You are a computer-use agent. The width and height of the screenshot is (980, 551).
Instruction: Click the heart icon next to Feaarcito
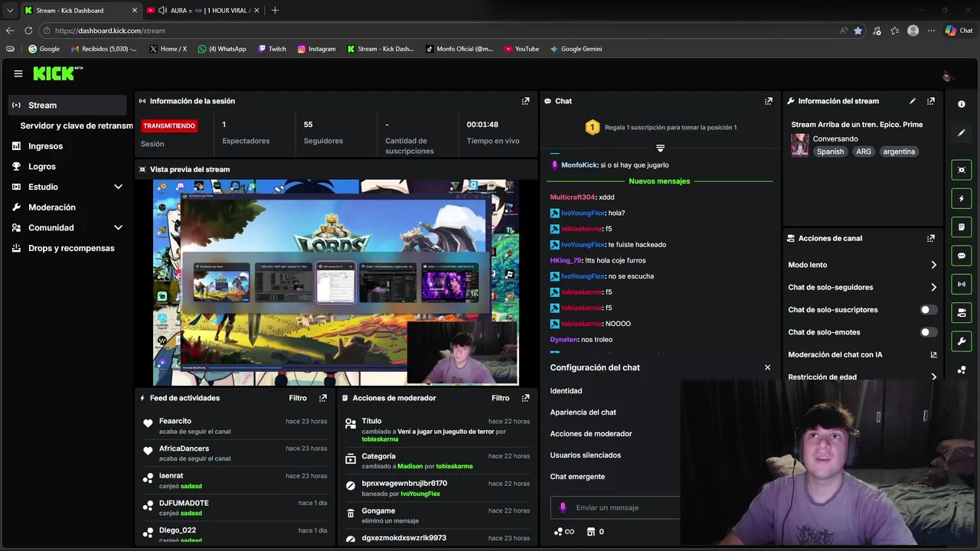pyautogui.click(x=149, y=423)
